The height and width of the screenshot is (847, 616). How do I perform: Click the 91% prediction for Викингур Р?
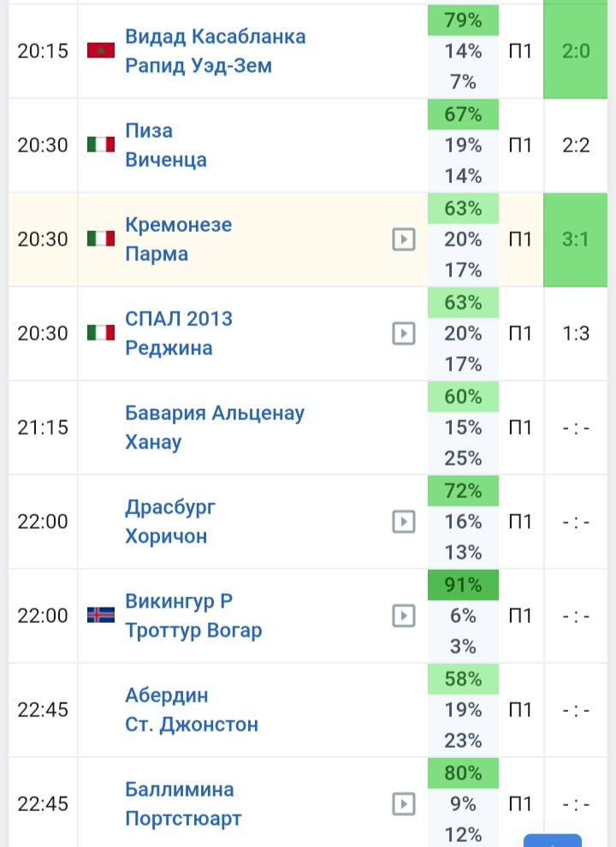point(463,585)
